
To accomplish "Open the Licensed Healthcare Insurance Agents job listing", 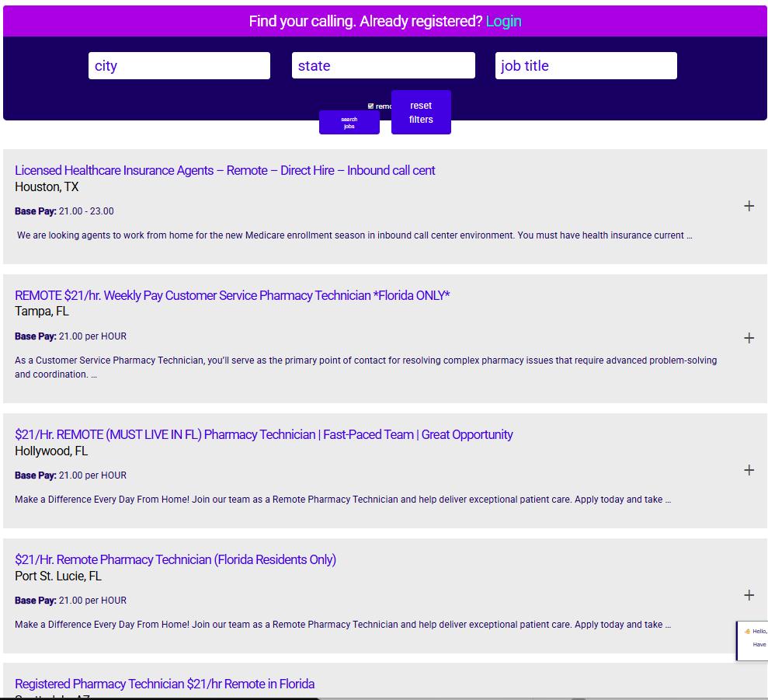I will pyautogui.click(x=225, y=170).
